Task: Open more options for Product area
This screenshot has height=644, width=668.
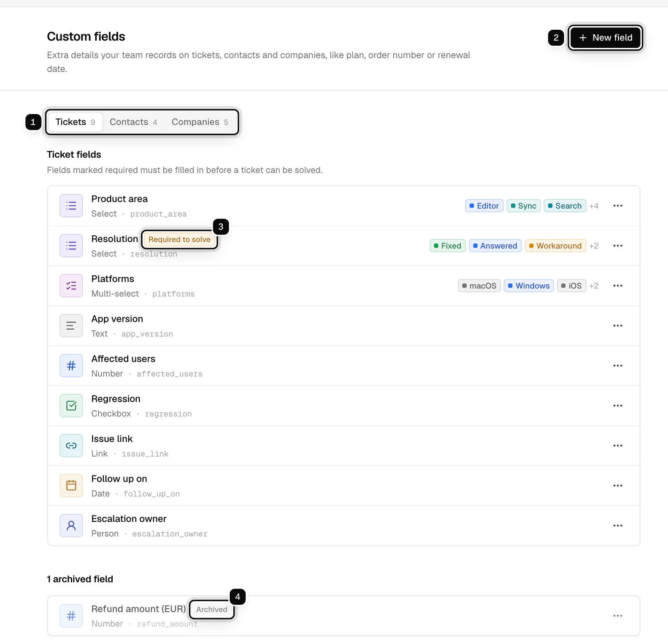Action: pyautogui.click(x=618, y=206)
